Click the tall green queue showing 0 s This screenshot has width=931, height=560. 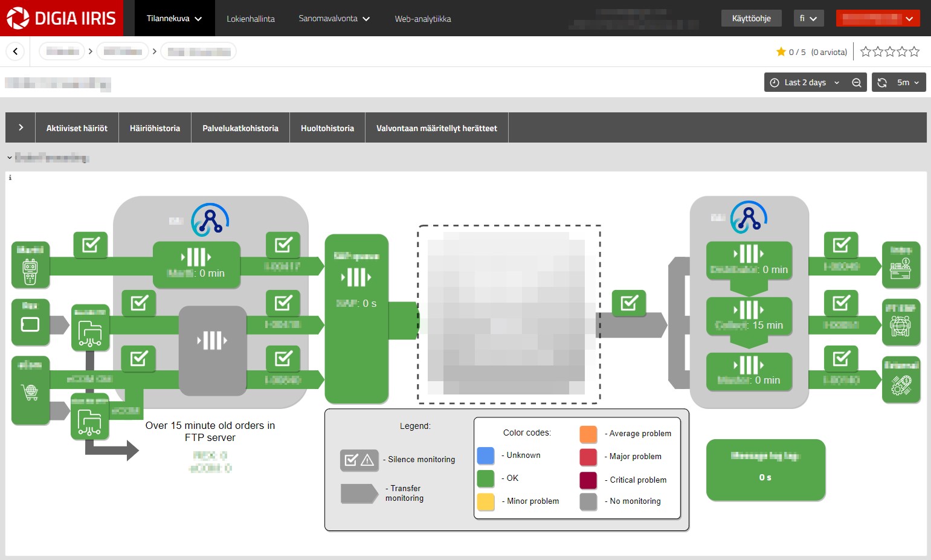pos(356,318)
